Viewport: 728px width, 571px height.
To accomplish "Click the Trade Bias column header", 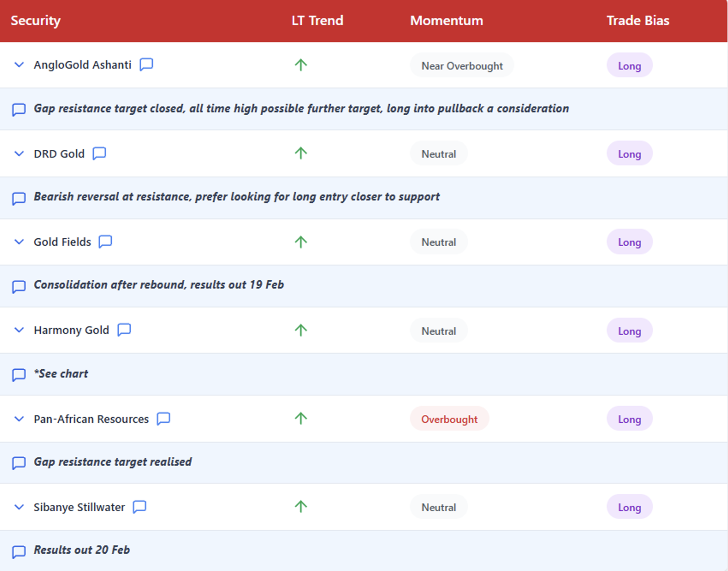I will (x=638, y=20).
